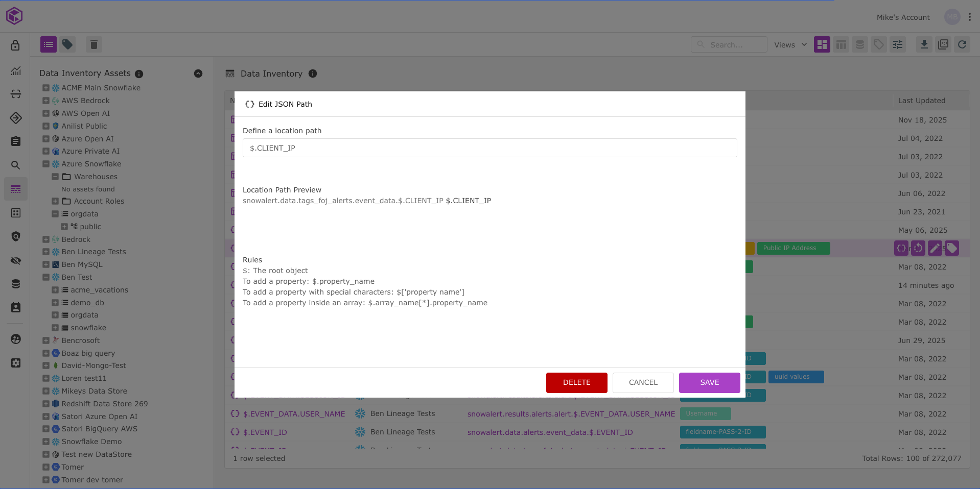Click the trash delete icon in toolbar
The width and height of the screenshot is (980, 489).
tap(94, 45)
